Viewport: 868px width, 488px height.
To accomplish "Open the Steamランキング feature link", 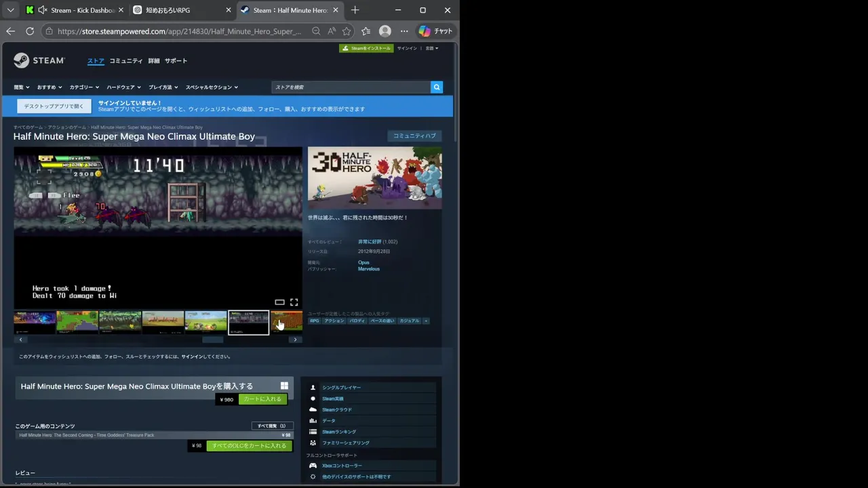I will [x=371, y=432].
